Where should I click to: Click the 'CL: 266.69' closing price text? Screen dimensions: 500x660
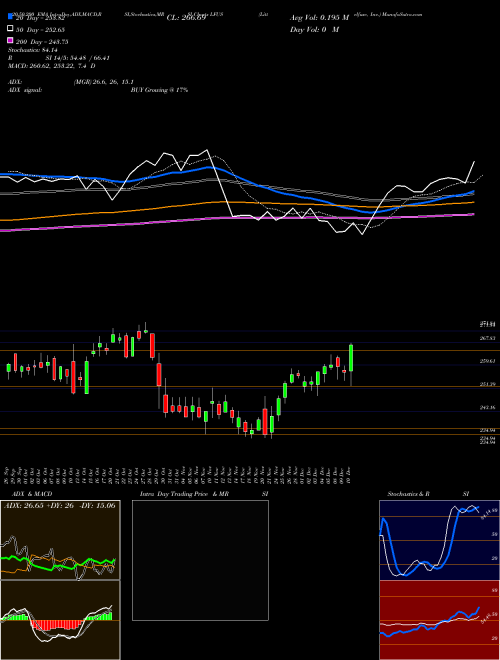(186, 18)
